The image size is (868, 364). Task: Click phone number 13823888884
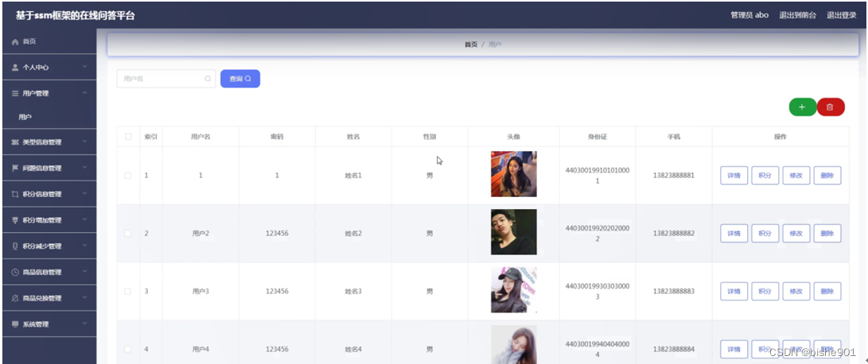[674, 349]
